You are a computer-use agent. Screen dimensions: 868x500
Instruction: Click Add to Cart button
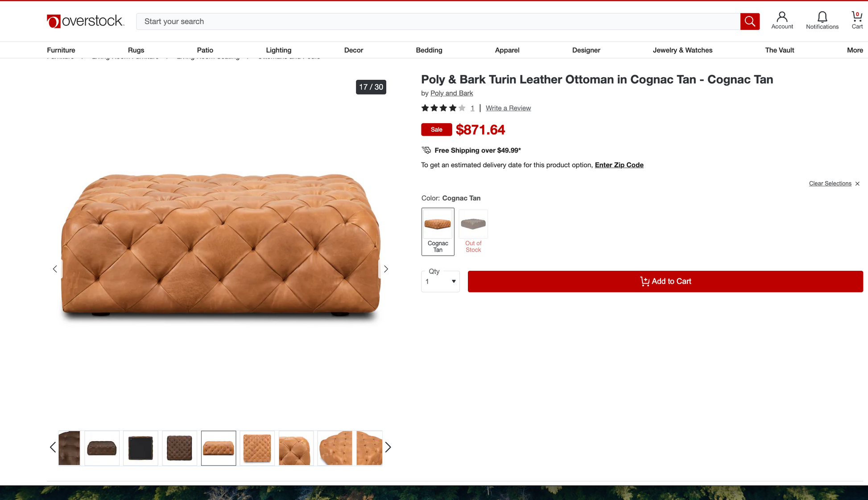pos(665,281)
